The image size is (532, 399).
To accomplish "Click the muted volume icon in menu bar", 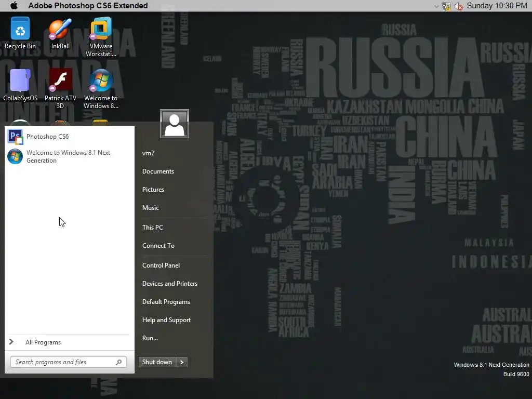I will 459,6.
